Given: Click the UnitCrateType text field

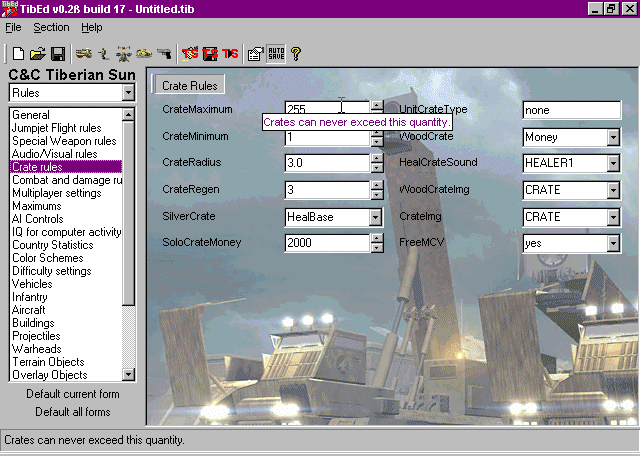Looking at the screenshot, I should click(571, 110).
